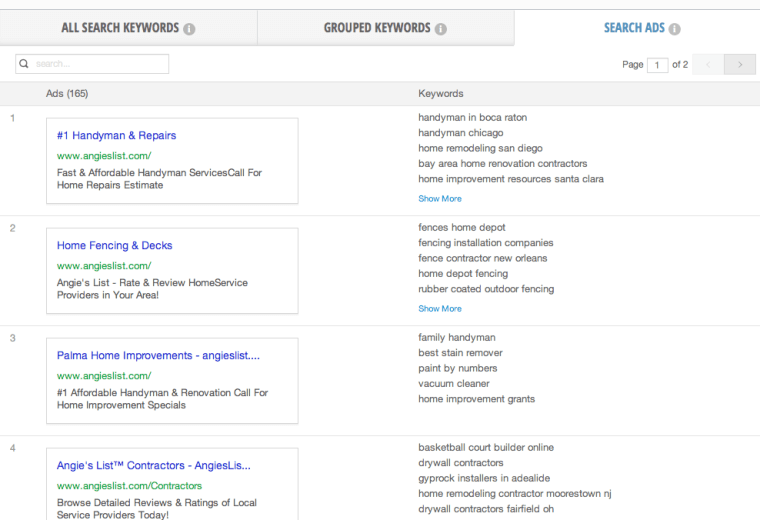Select keyword 'handyman chicago'
760x520 pixels.
(460, 133)
